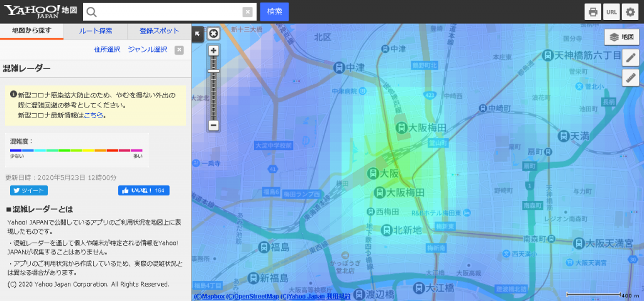Click the 堂山町 intersection label
This screenshot has height=301, width=644.
[438, 143]
